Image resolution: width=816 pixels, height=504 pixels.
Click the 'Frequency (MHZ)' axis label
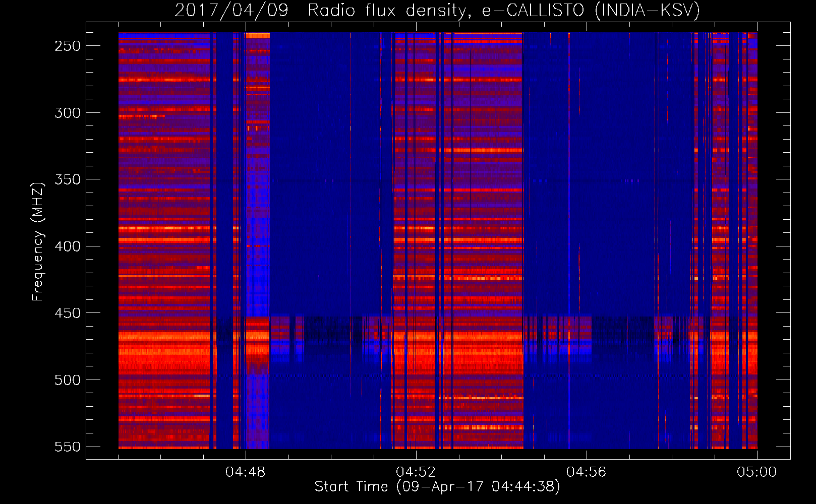38,242
